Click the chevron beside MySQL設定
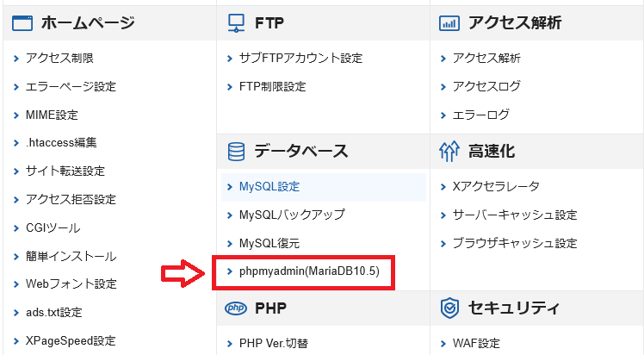Viewport: 644px width, 355px height. 230,187
